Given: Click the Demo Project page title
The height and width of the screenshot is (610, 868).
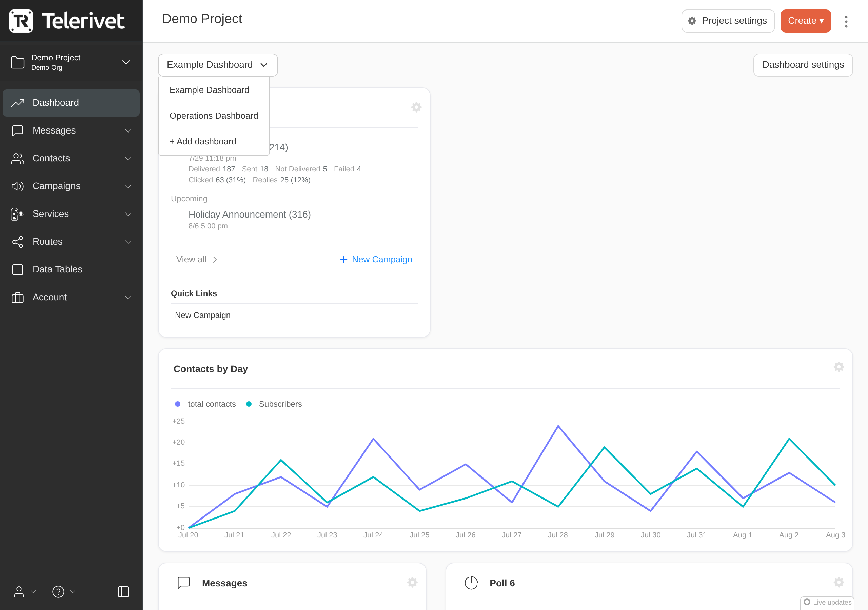Looking at the screenshot, I should click(202, 19).
